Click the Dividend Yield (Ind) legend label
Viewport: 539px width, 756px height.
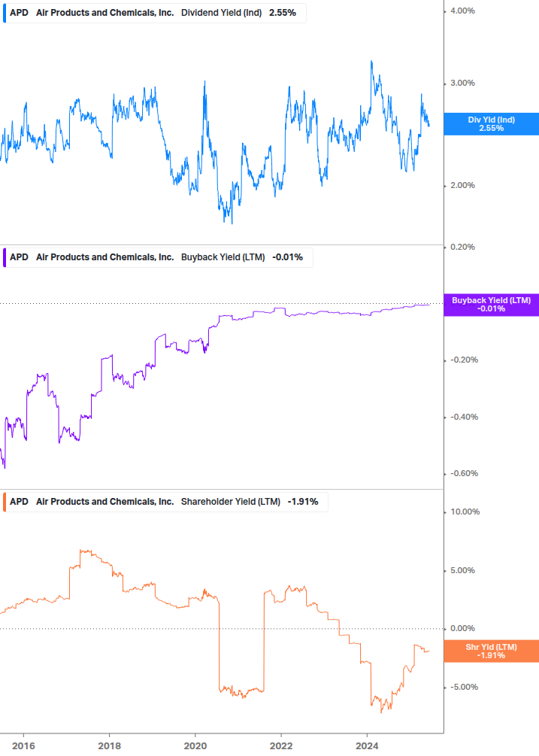pyautogui.click(x=221, y=13)
